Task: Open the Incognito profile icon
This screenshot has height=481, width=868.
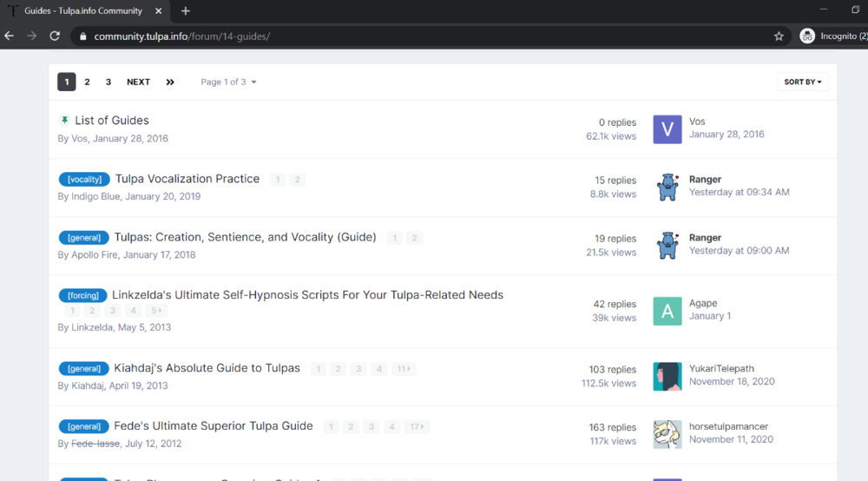Action: click(807, 36)
